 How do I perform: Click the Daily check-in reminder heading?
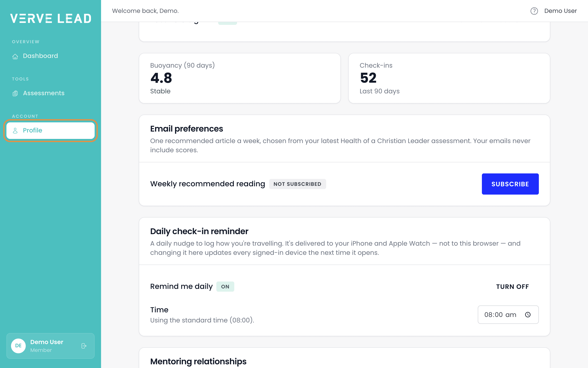point(199,231)
